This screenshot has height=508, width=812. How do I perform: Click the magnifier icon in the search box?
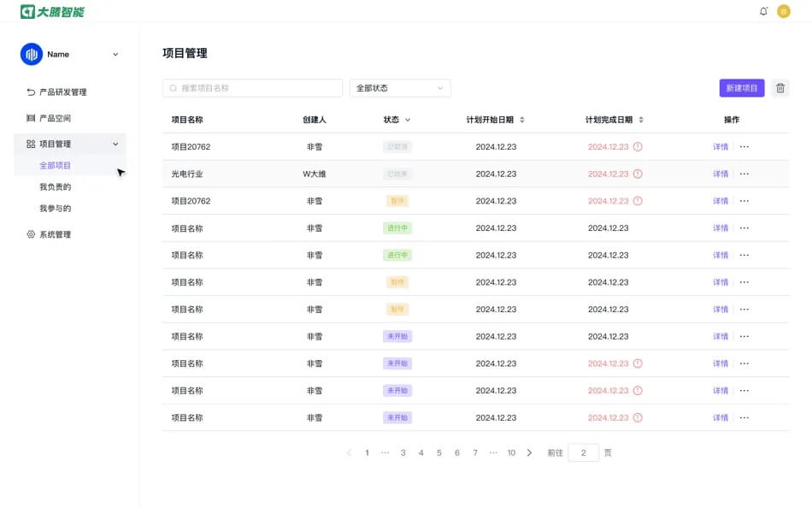tap(173, 88)
